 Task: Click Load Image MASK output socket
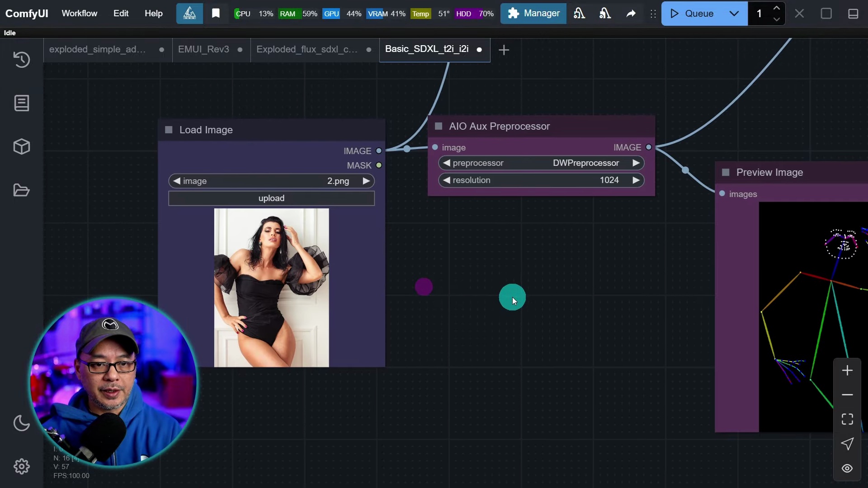point(379,165)
